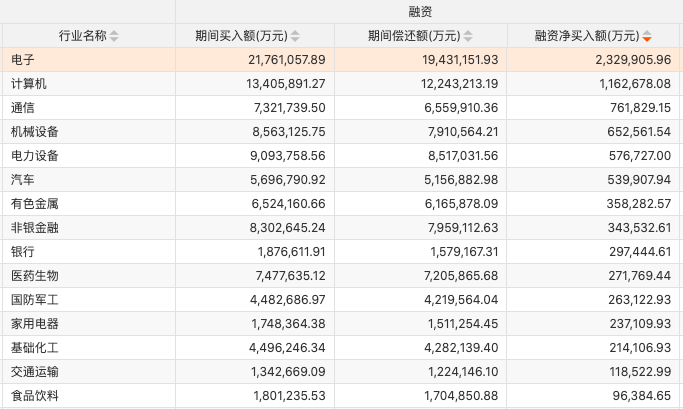Select the 计算机 industry name

29,84
